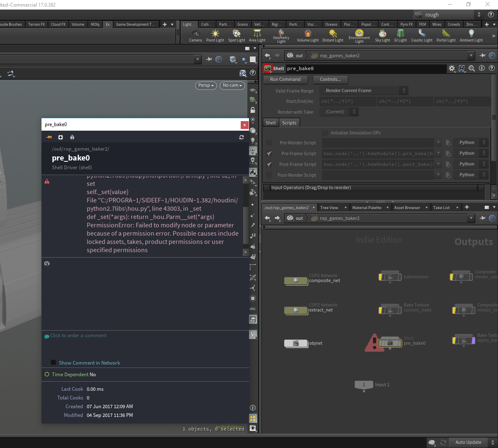498x448 pixels.
Task: Open Post-Render Script language Python dropdown
Action: pos(471,175)
